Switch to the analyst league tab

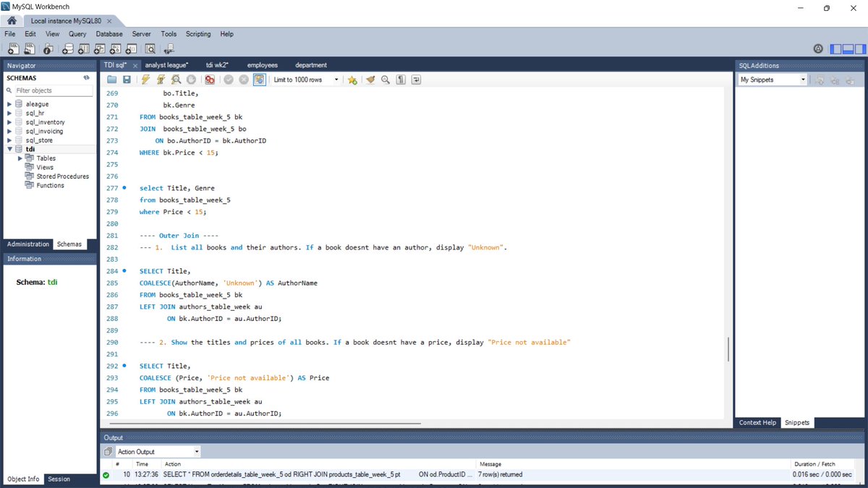(x=166, y=65)
